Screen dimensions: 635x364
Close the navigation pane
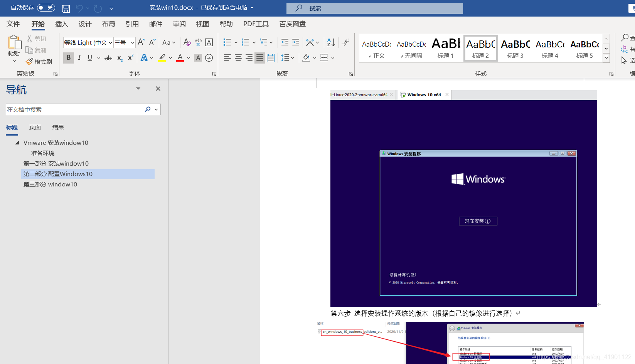point(158,89)
